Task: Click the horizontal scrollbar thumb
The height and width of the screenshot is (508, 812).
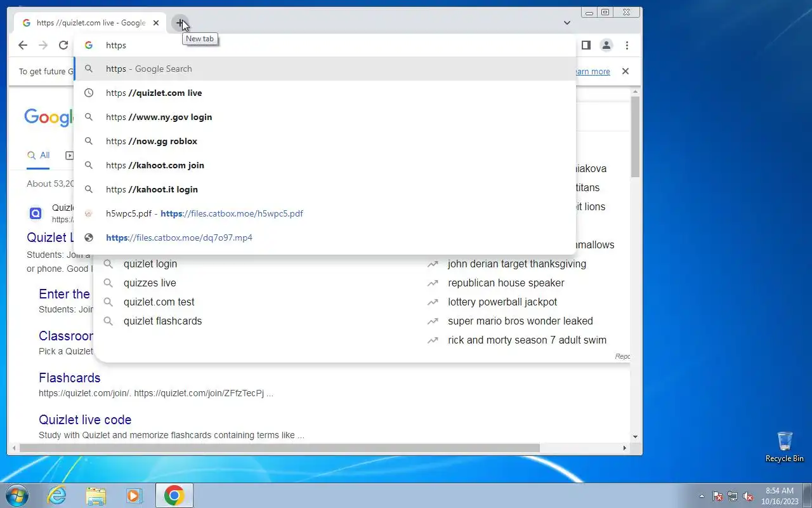Action: pos(279,448)
